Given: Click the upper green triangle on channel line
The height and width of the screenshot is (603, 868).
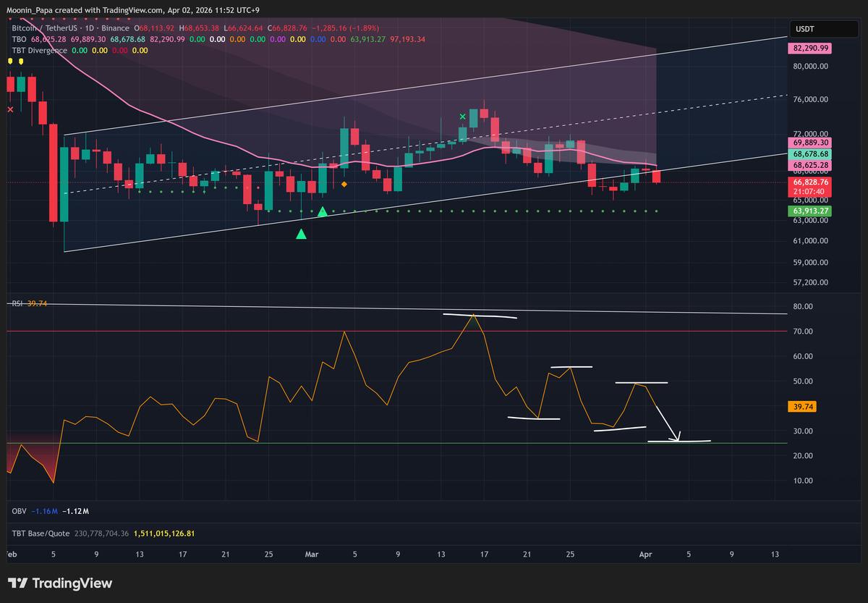Looking at the screenshot, I should pyautogui.click(x=323, y=211).
